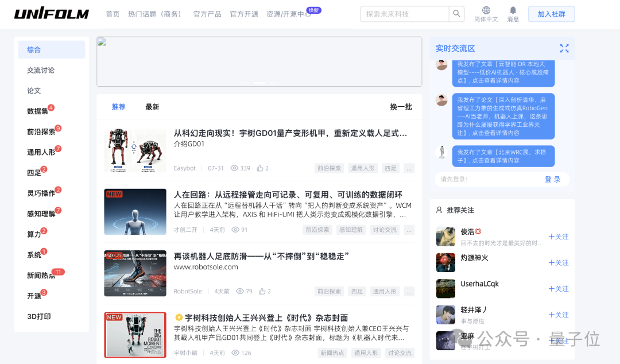Open the 官方产品 navigation item
620x364 pixels.
(207, 14)
